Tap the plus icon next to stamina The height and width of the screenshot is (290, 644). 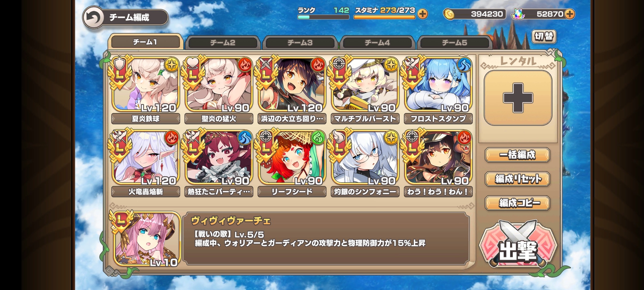click(x=423, y=14)
